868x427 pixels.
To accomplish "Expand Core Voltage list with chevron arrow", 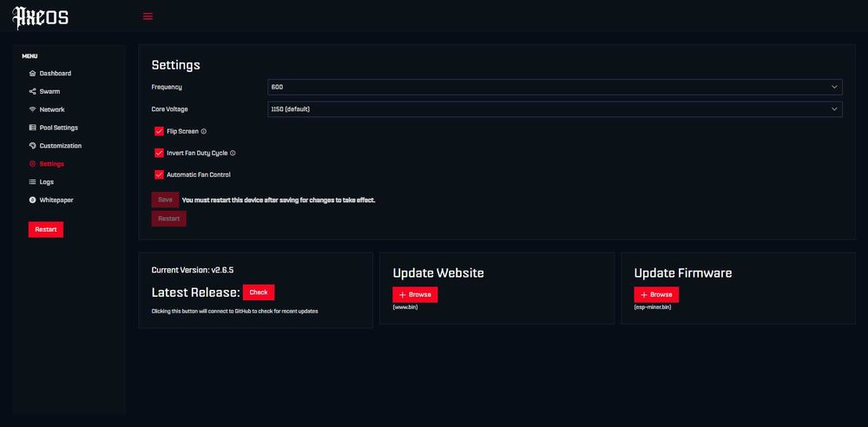I will pos(834,109).
